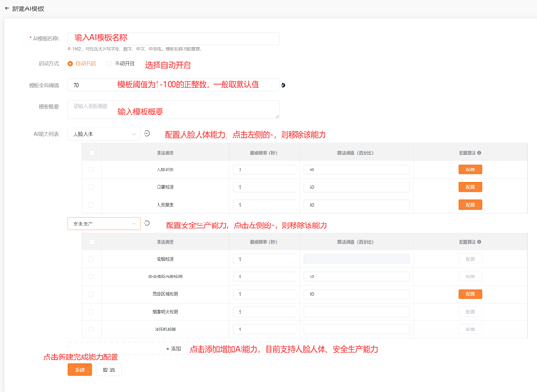Tick the select-all checkbox in the 安全生产 table header
The width and height of the screenshot is (537, 392).
[91, 242]
